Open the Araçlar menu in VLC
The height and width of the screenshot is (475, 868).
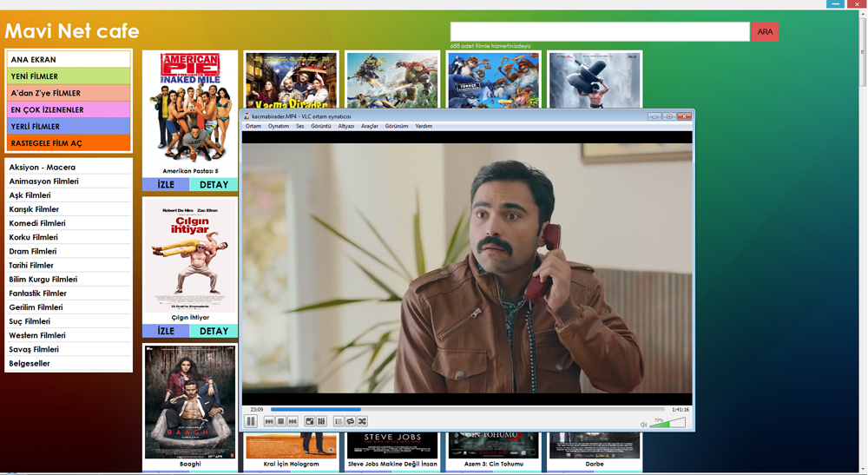coord(370,126)
